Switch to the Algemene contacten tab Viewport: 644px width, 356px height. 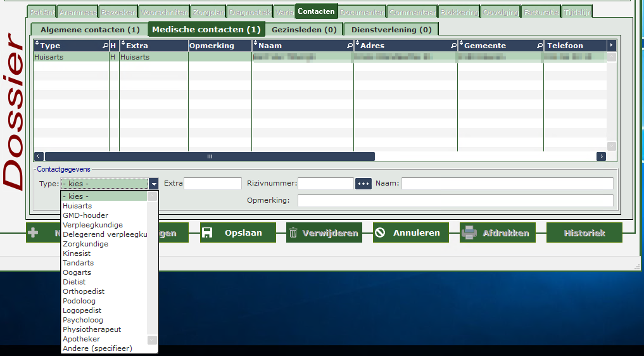[90, 30]
